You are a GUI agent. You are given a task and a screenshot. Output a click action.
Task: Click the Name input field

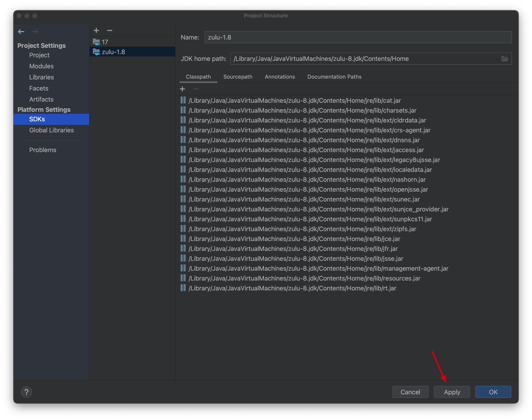[358, 37]
